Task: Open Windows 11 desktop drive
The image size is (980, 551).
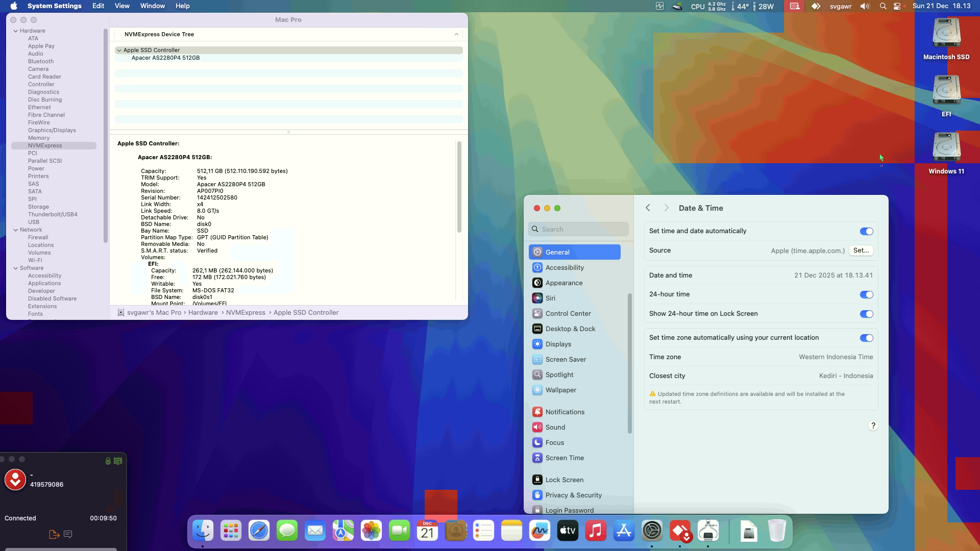Action: click(946, 153)
